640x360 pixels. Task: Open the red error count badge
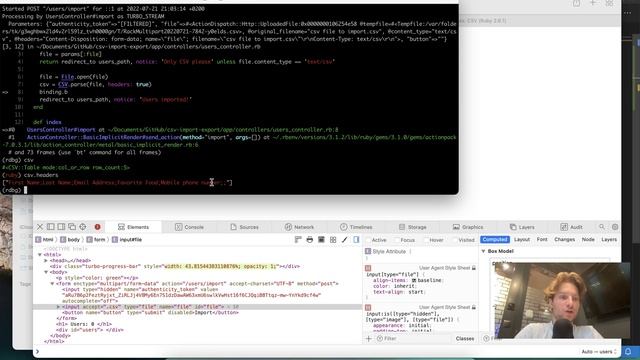click(98, 227)
